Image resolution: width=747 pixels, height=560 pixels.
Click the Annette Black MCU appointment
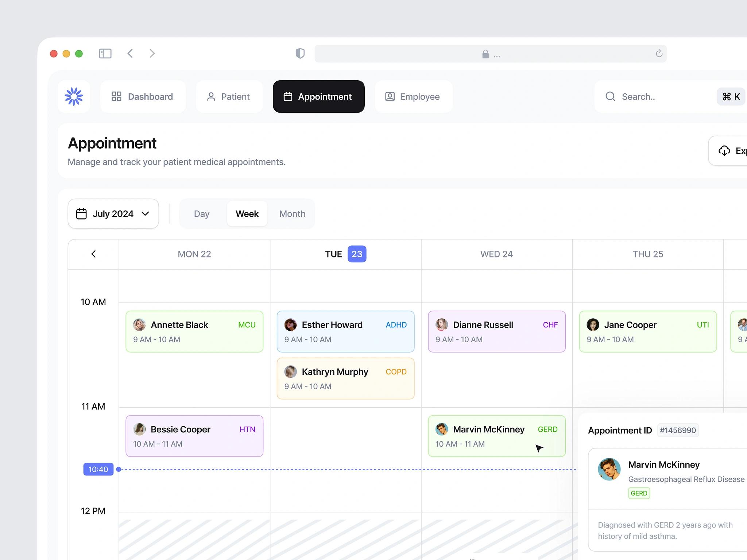click(194, 331)
